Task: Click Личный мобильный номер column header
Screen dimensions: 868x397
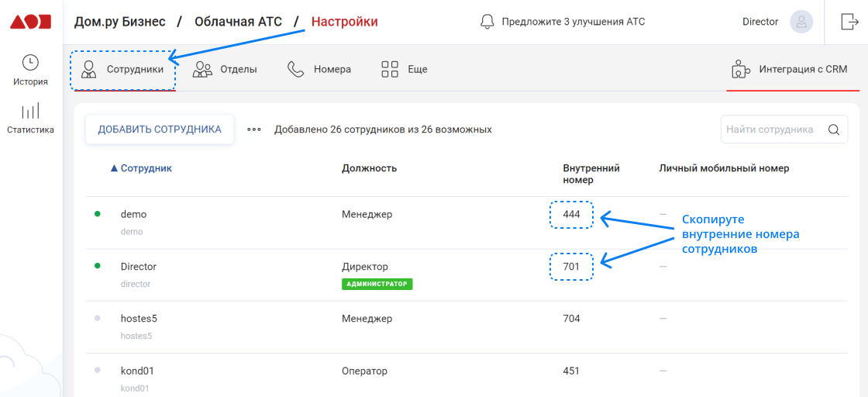Action: click(724, 168)
